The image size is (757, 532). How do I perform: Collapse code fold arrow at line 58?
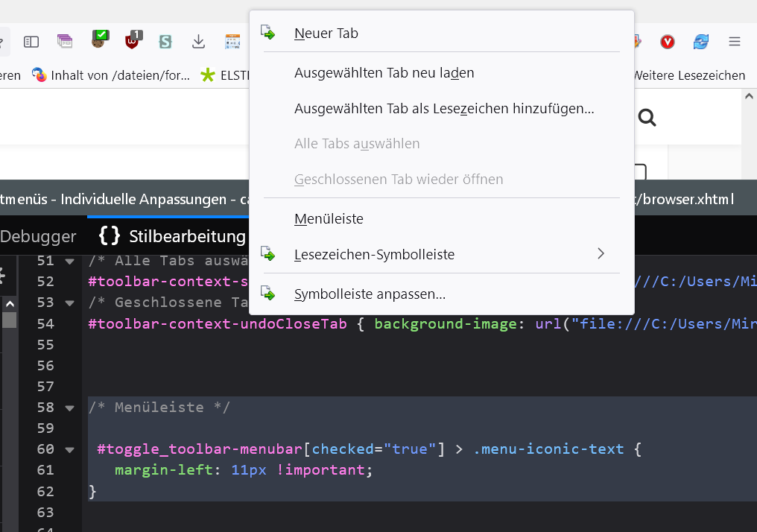click(69, 408)
